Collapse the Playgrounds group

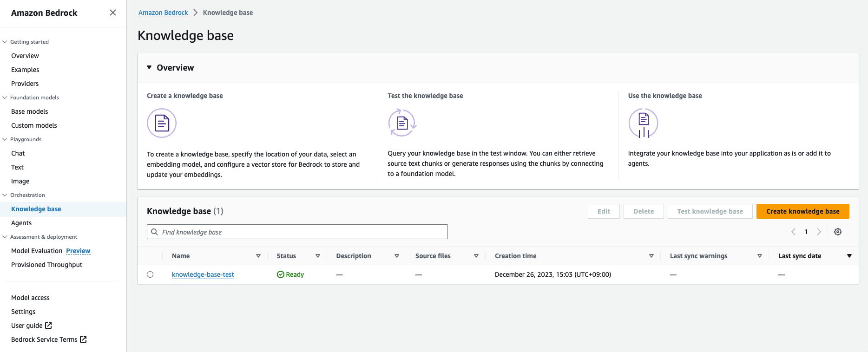click(5, 139)
